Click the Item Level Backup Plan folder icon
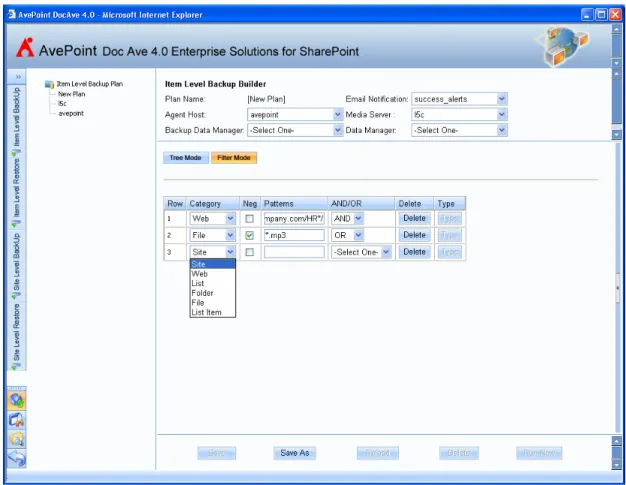The height and width of the screenshot is (485, 626). pyautogui.click(x=49, y=84)
